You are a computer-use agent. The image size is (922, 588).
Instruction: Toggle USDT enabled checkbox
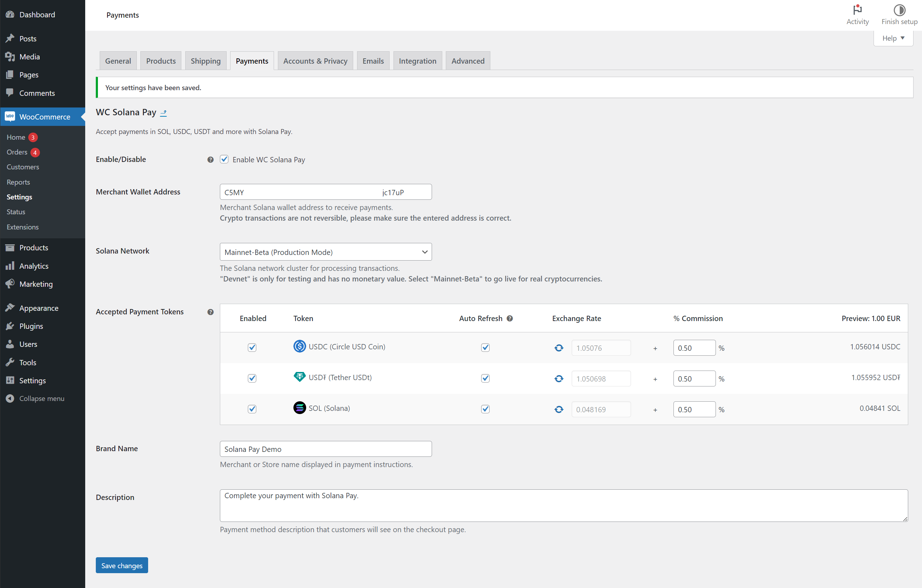tap(252, 378)
